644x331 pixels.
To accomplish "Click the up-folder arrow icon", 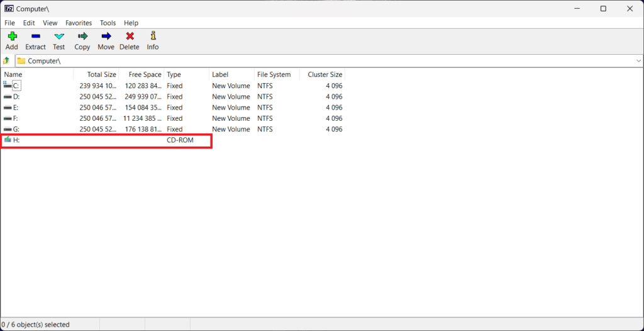I will pos(6,61).
